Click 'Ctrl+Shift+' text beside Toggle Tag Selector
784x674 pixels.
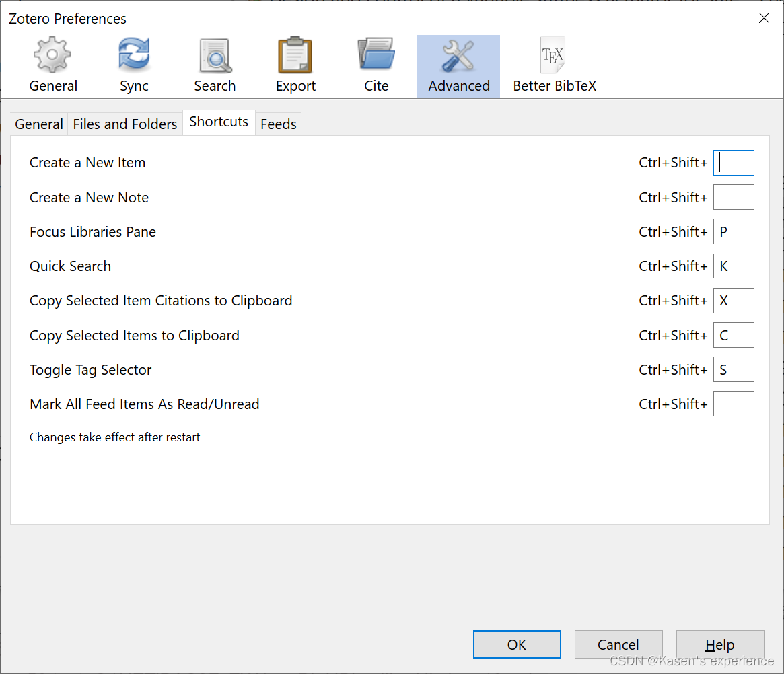point(673,370)
